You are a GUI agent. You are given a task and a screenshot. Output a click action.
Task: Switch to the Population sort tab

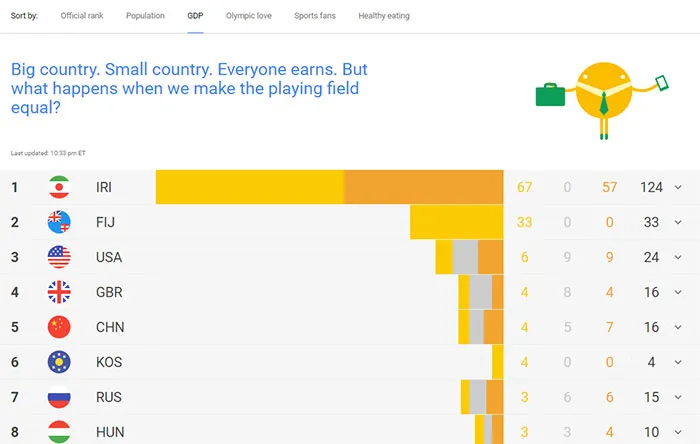(x=146, y=16)
